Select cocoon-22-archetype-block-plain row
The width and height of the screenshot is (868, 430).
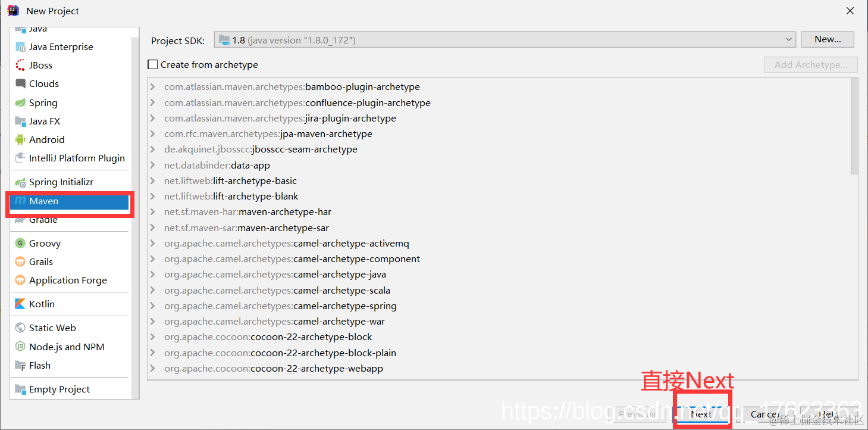click(x=499, y=353)
